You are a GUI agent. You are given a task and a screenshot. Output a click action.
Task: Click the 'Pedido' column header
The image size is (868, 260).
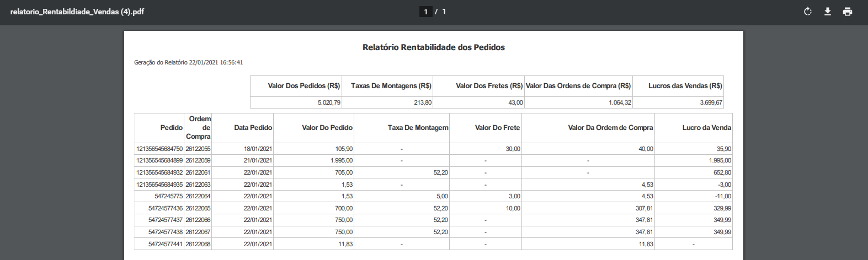coord(172,128)
